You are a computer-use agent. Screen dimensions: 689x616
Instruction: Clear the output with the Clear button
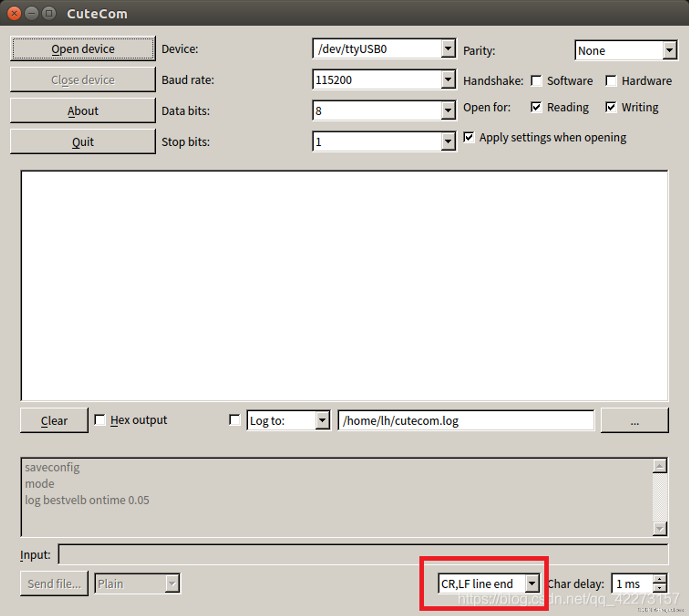click(54, 420)
